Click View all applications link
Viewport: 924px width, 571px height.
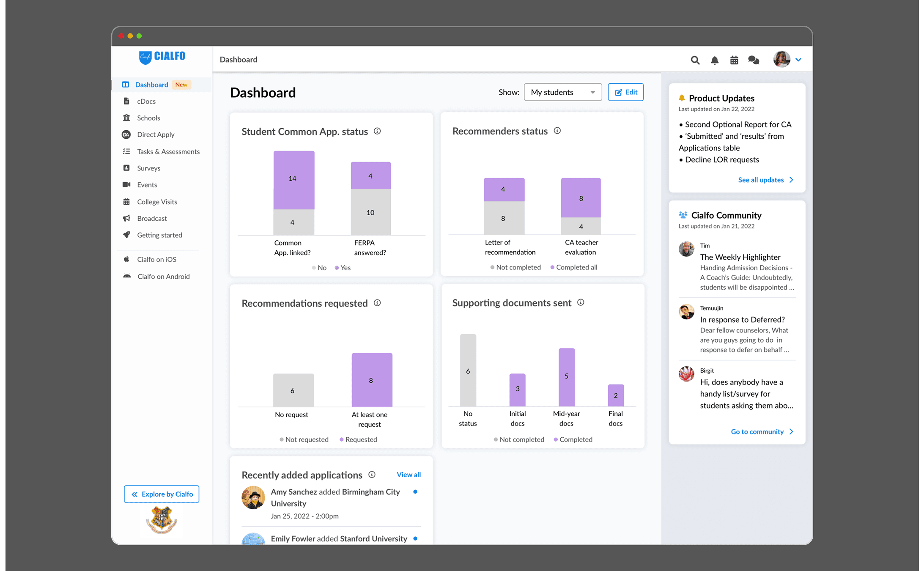[409, 475]
